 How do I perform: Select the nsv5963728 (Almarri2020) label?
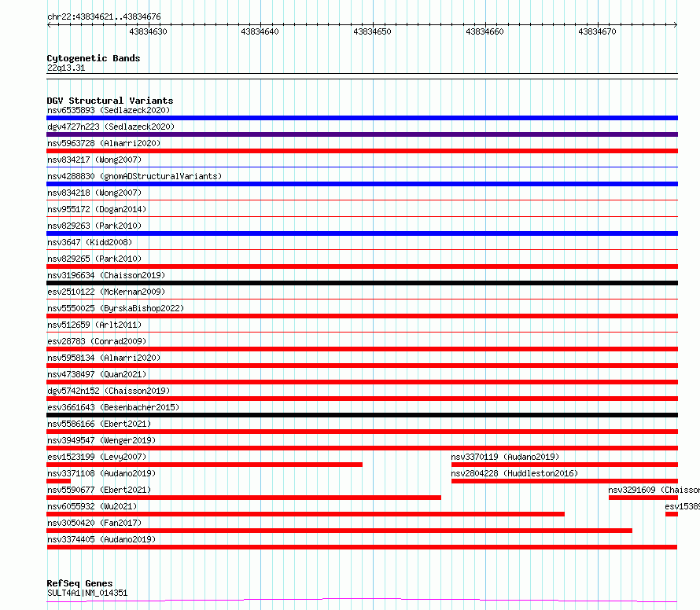pos(104,143)
